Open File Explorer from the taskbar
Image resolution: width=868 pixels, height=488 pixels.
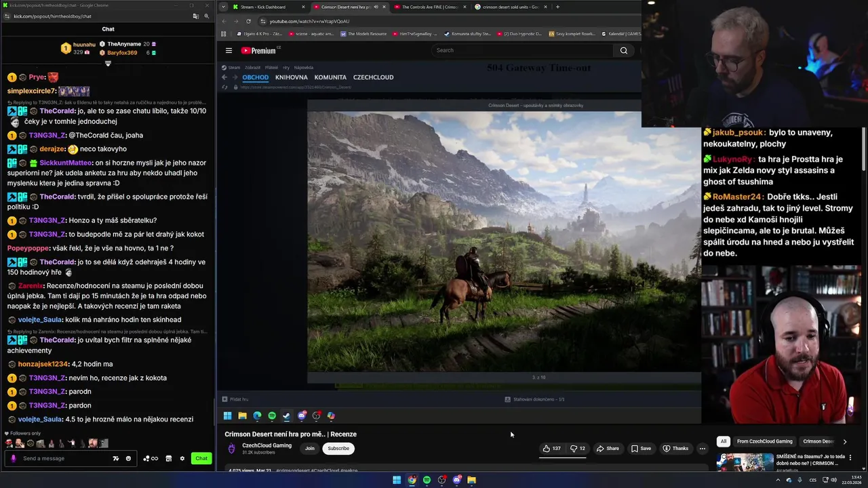click(471, 480)
